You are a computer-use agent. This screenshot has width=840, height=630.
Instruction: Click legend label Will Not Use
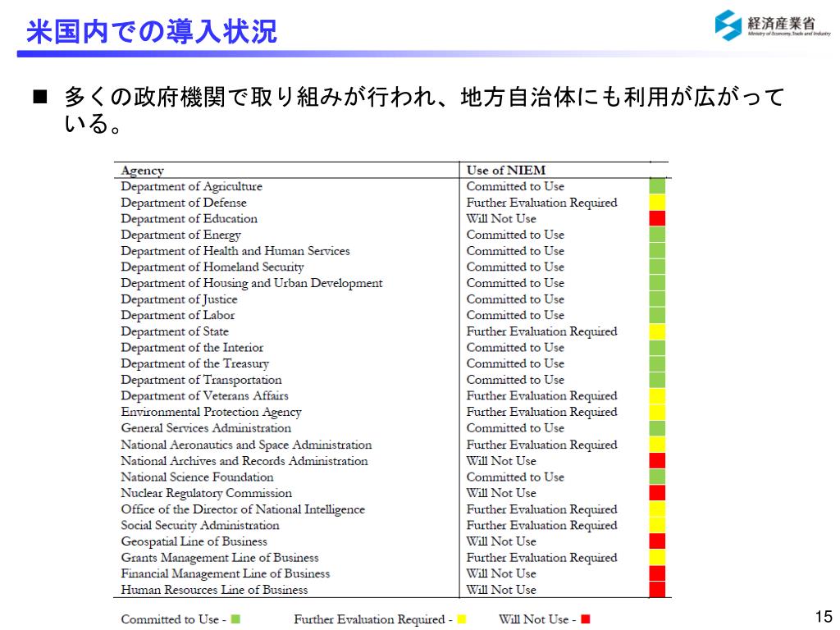[x=533, y=619]
